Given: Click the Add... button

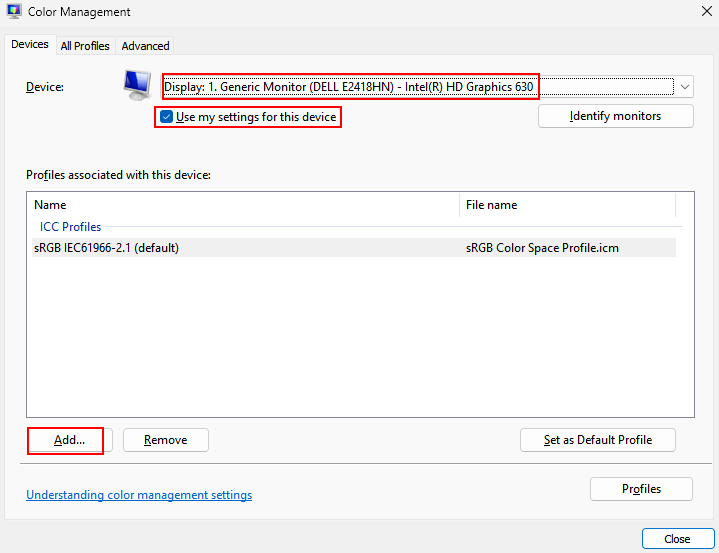Looking at the screenshot, I should click(69, 440).
